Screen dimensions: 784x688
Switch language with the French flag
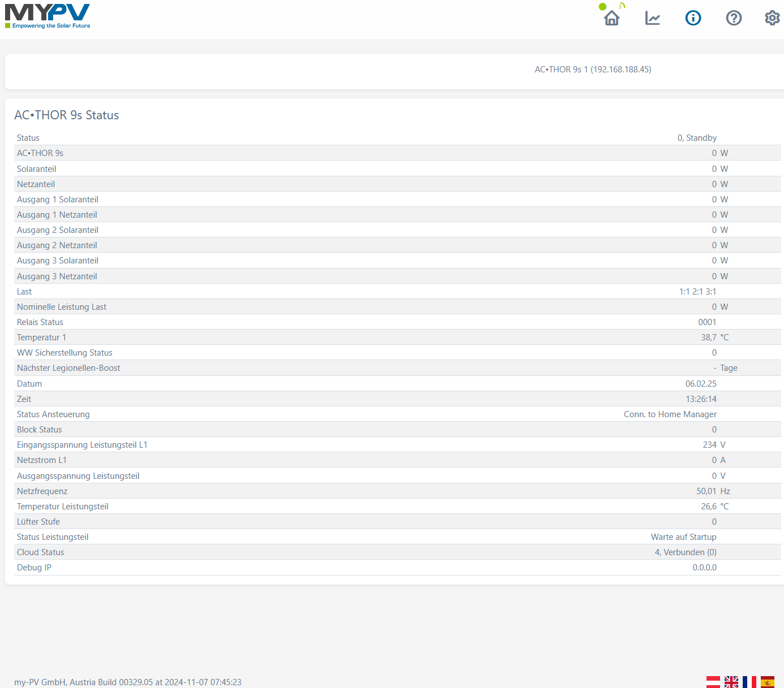pos(749,682)
